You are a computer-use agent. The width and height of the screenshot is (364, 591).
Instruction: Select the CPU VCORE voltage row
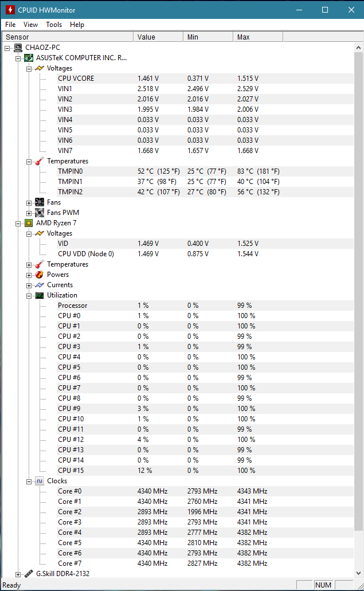tap(76, 79)
